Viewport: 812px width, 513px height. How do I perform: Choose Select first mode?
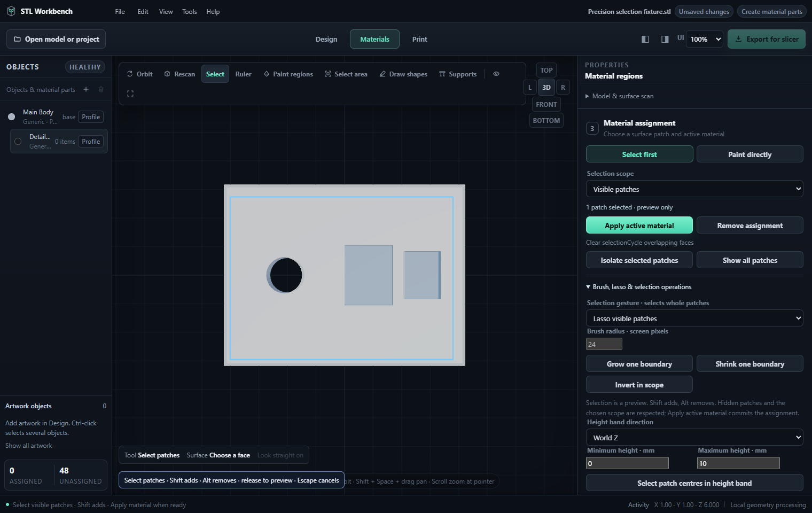[639, 154]
